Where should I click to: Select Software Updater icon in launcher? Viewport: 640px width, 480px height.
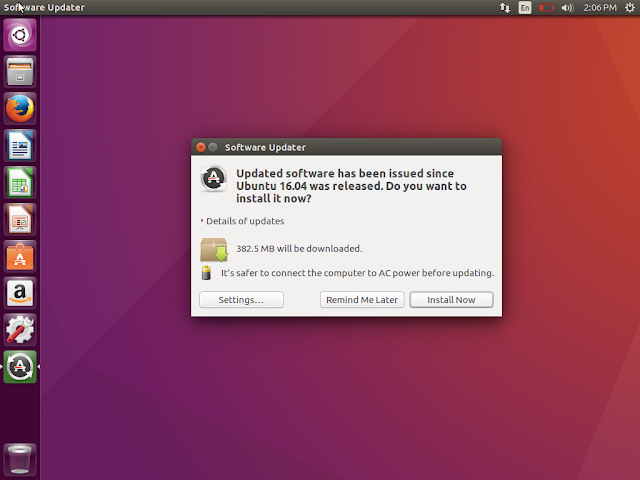(x=20, y=367)
